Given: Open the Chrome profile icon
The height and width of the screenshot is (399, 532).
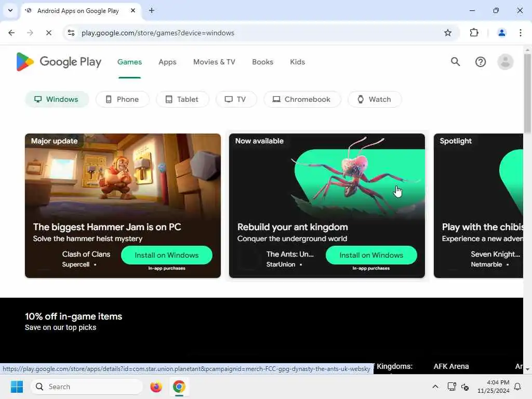Looking at the screenshot, I should click(501, 33).
